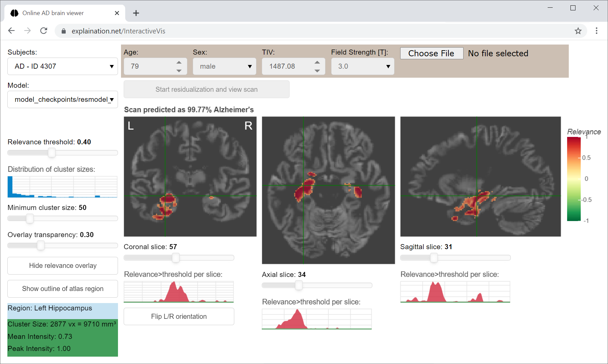Image resolution: width=608 pixels, height=364 pixels.
Task: Click the Relevance color scale legend
Action: 574,179
